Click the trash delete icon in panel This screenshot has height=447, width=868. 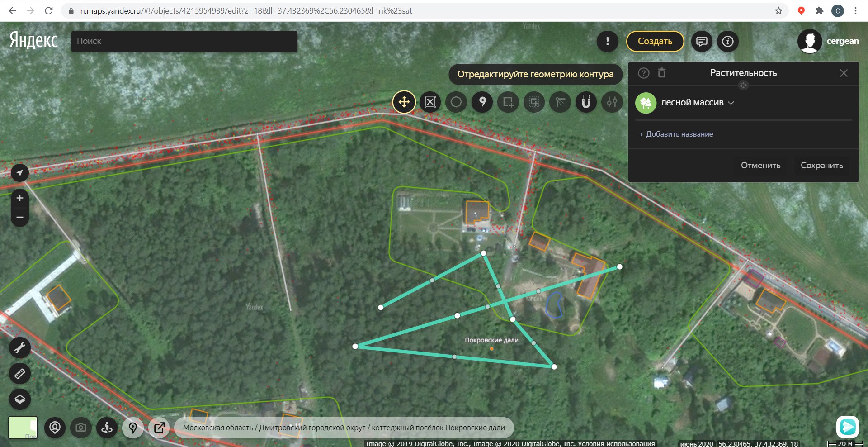(x=662, y=72)
